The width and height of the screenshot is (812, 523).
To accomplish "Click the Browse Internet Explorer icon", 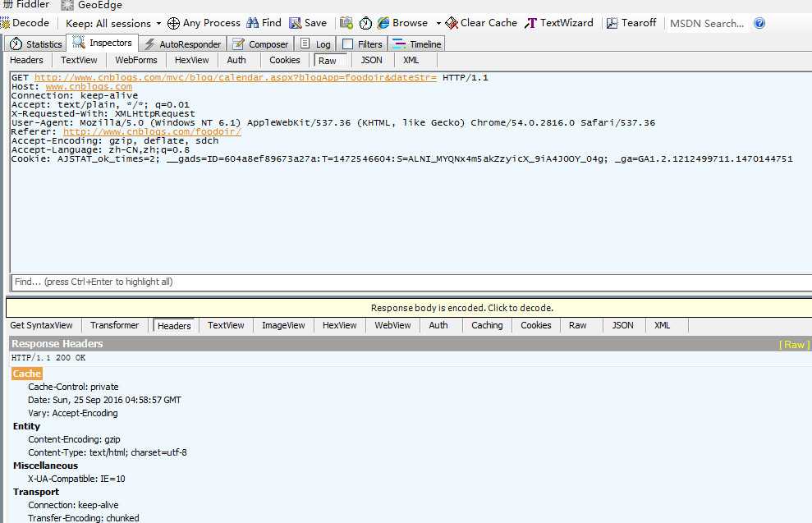I will tap(383, 23).
